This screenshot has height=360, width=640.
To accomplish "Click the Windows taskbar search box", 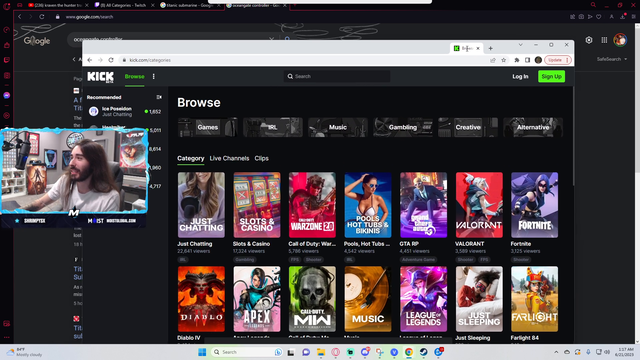I will pos(247,352).
